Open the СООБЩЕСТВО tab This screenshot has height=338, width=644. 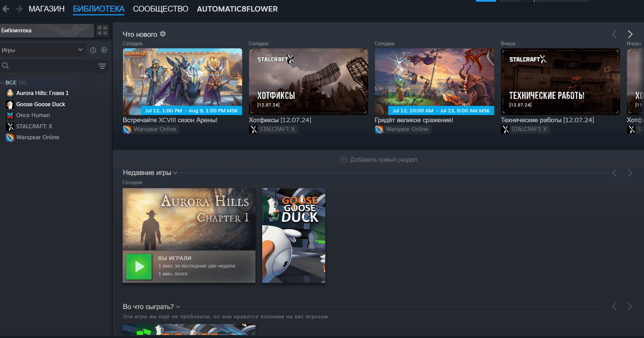pos(160,9)
